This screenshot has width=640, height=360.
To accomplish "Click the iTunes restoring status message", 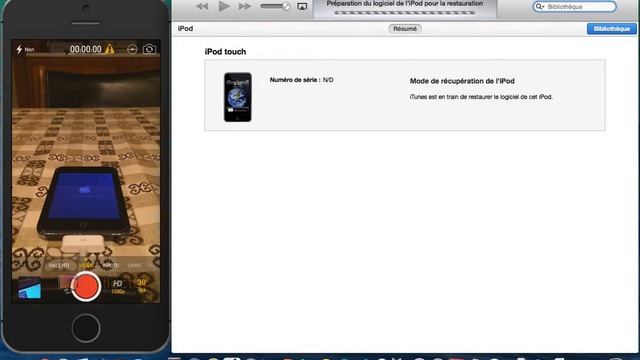I will (481, 97).
